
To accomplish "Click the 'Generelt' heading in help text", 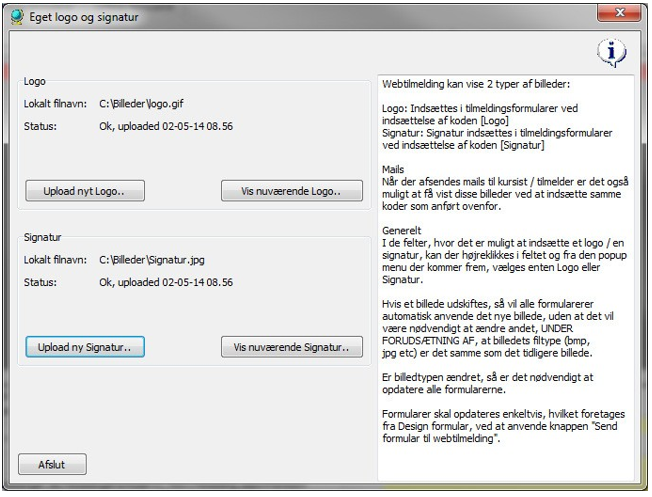I will click(x=402, y=230).
